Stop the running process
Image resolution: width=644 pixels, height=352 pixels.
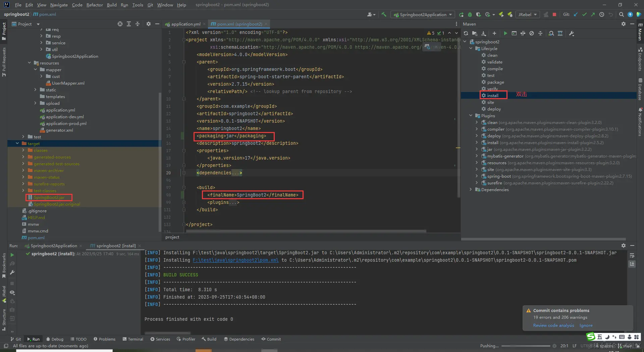tap(554, 14)
